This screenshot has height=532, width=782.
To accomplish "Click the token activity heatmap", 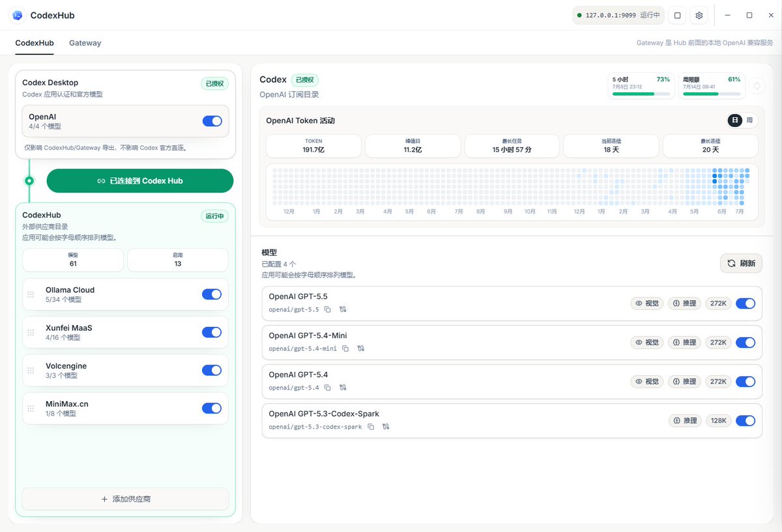I will [512, 191].
